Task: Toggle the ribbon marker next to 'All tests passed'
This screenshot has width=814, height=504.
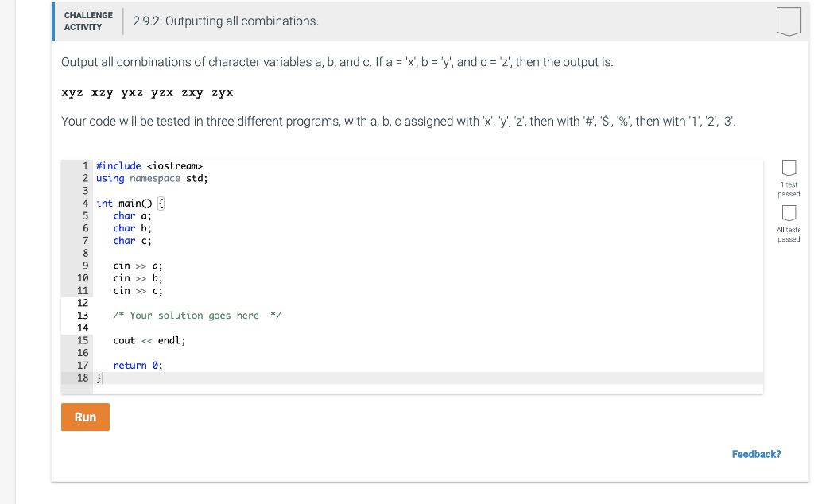Action: point(788,214)
